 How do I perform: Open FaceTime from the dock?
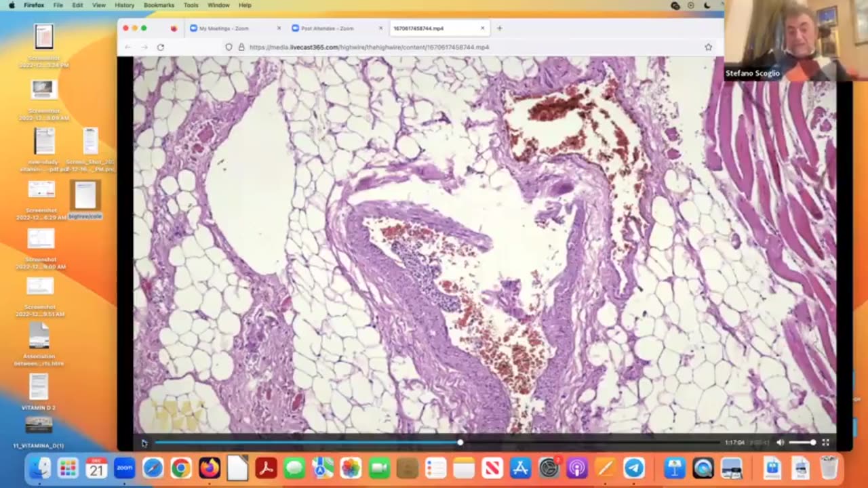pyautogui.click(x=379, y=468)
